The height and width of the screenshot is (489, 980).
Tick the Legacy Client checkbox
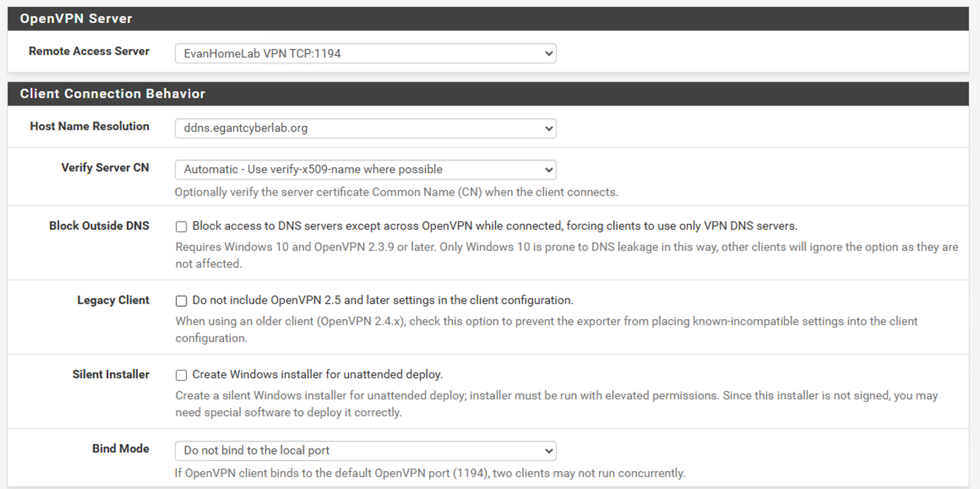181,301
